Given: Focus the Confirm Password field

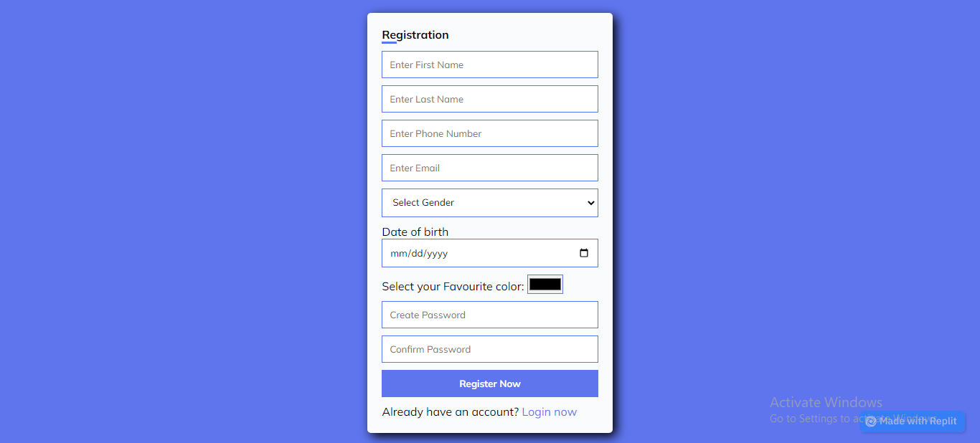Looking at the screenshot, I should pyautogui.click(x=489, y=349).
